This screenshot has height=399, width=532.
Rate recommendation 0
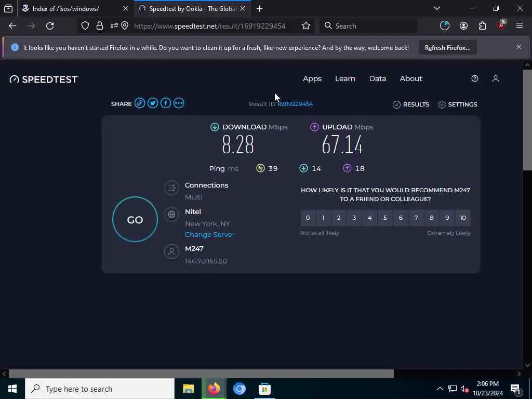(x=308, y=218)
